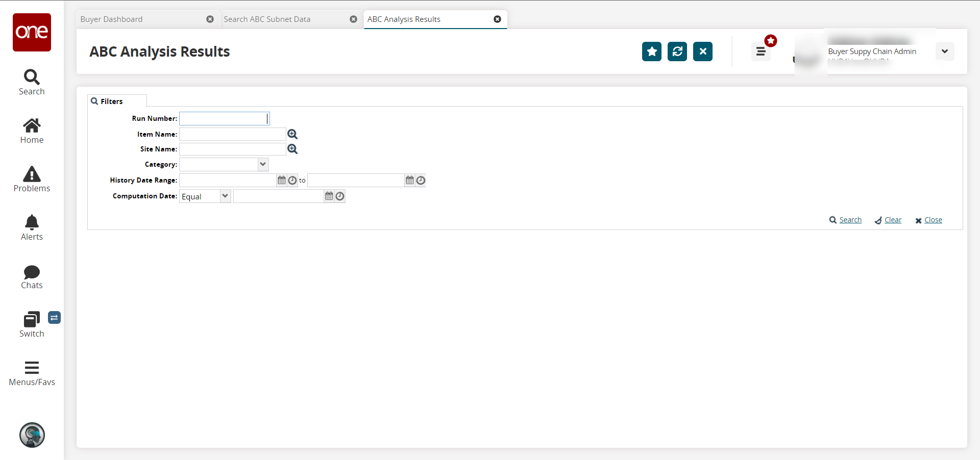
Task: Click the ONE logo icon
Action: (32, 32)
